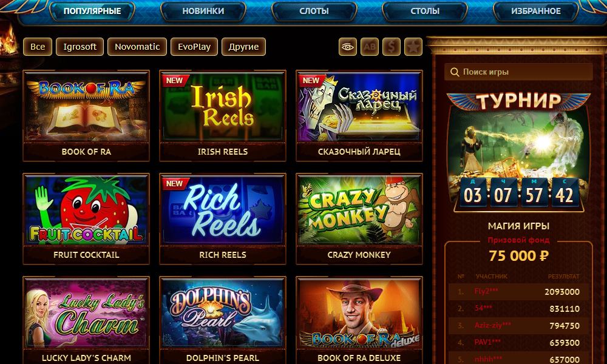The image size is (607, 364).
Task: Toggle the AB alphabetical sort icon
Action: [370, 47]
